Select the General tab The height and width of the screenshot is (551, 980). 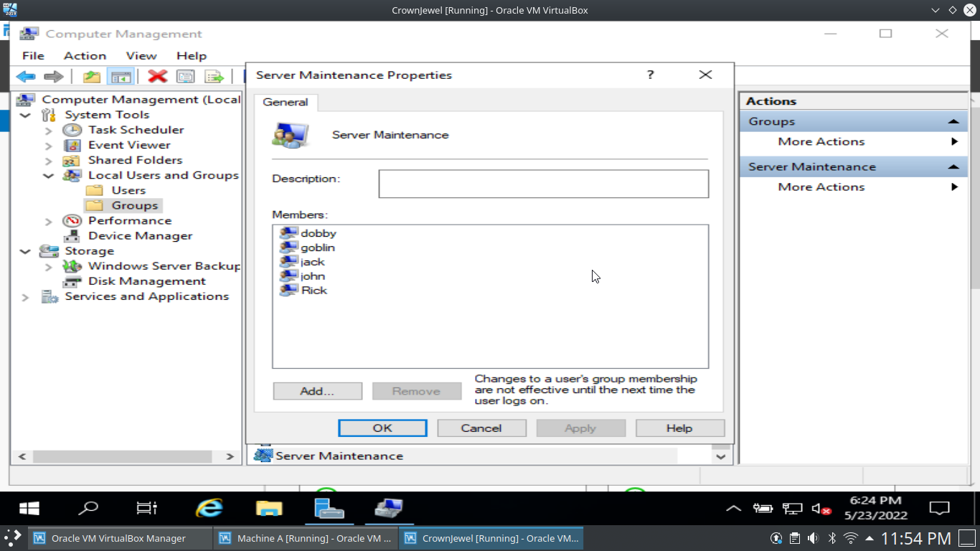click(286, 102)
